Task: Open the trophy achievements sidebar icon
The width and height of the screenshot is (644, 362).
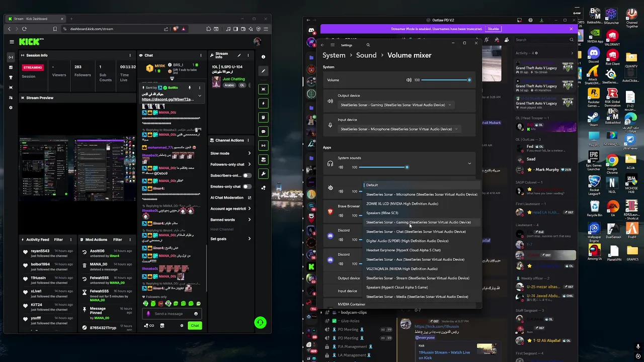Action: (x=11, y=77)
